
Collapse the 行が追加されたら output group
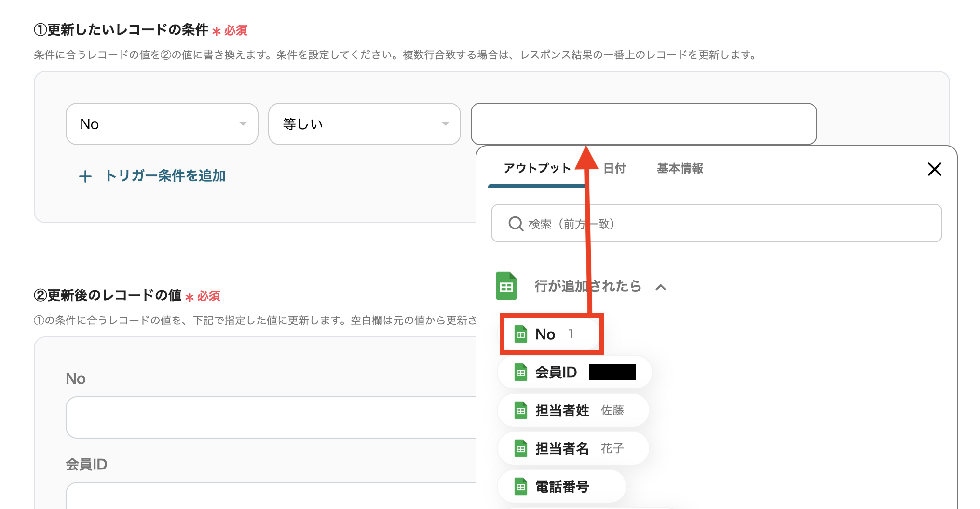coord(661,286)
